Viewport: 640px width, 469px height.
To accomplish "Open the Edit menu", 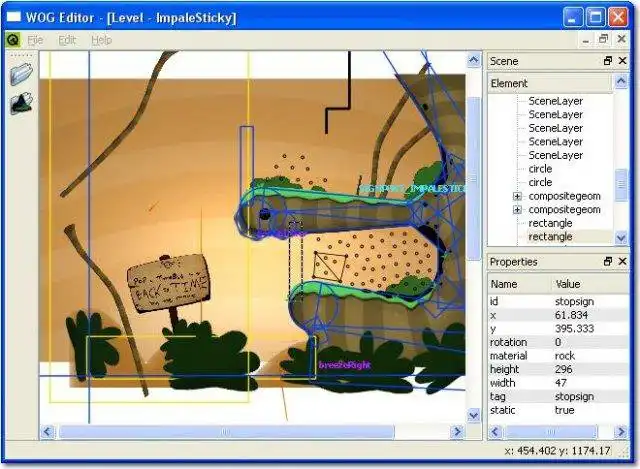I will pyautogui.click(x=67, y=40).
